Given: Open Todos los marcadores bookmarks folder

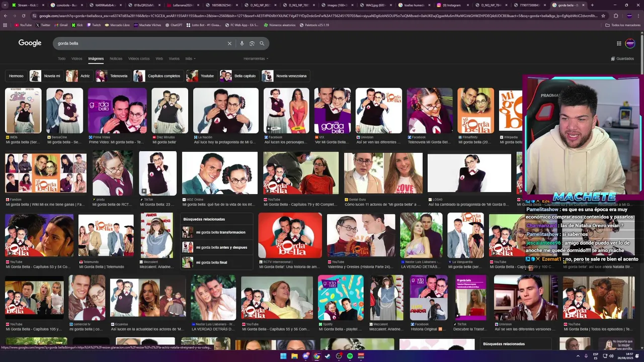Looking at the screenshot, I should tap(623, 25).
